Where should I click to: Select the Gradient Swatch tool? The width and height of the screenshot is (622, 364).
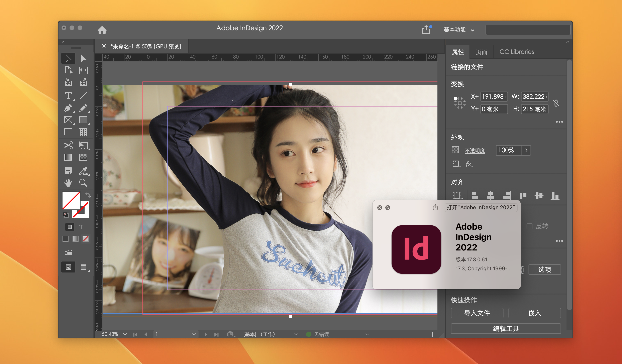(68, 157)
